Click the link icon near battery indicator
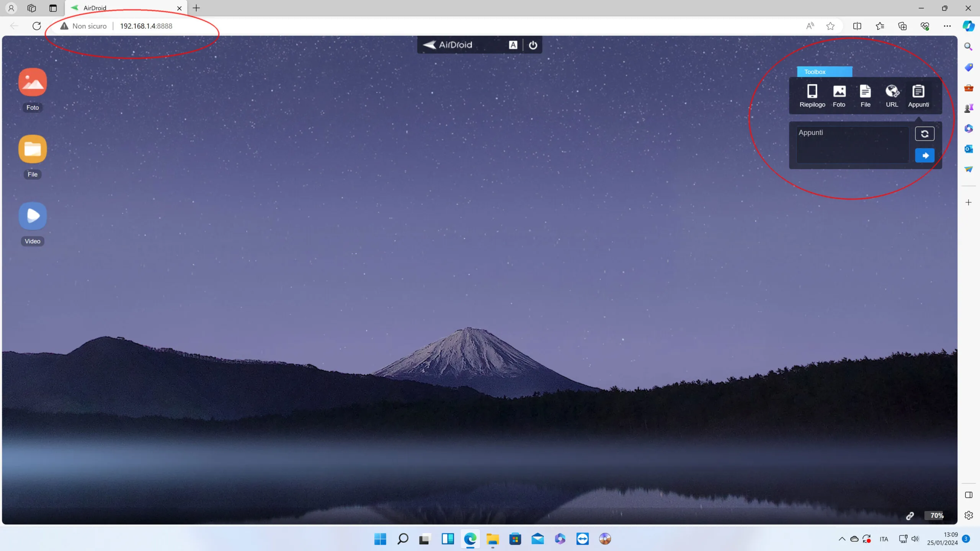 (910, 515)
